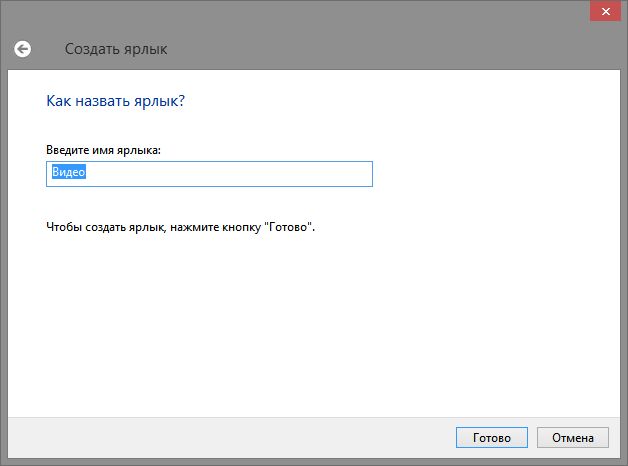Click the Создать ярлык title text
The height and width of the screenshot is (466, 628).
tap(116, 48)
